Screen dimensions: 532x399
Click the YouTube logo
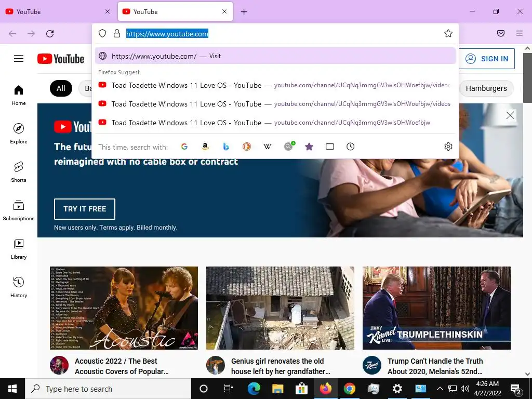click(61, 59)
